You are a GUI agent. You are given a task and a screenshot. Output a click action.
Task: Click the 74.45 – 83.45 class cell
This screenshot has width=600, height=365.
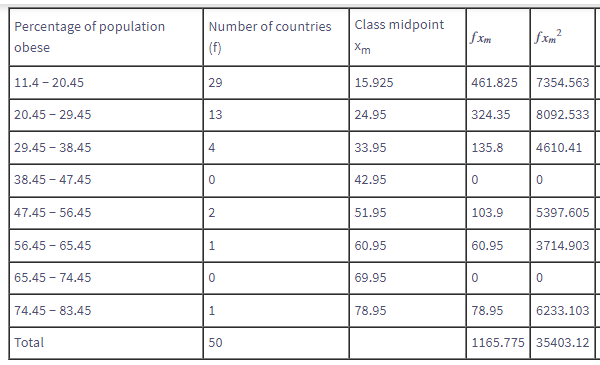point(106,311)
